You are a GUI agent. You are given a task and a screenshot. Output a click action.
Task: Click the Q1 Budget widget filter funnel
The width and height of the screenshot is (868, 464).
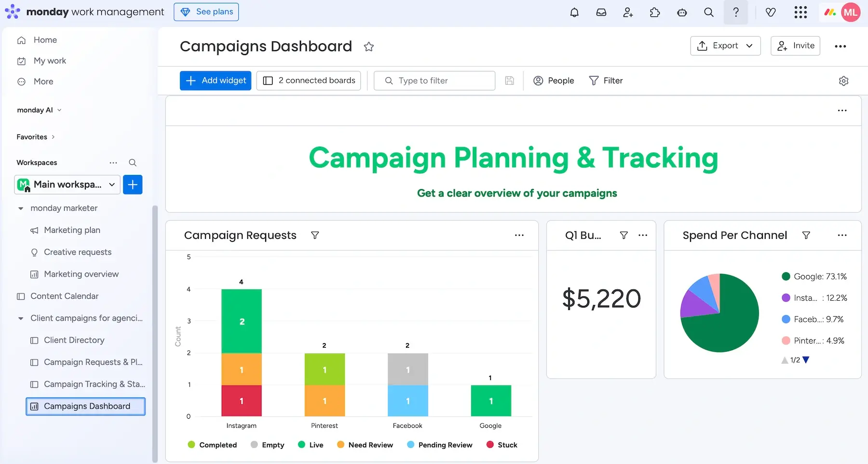[x=624, y=235]
